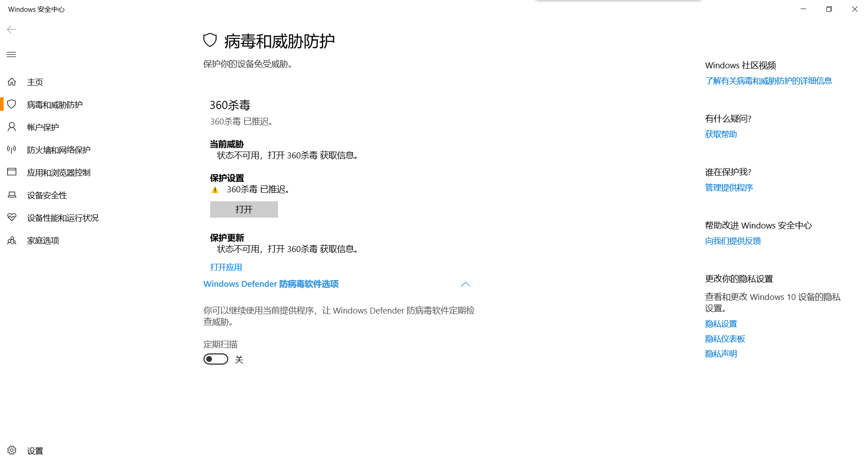
Task: Click the 获取帮助 link
Action: pyautogui.click(x=721, y=134)
